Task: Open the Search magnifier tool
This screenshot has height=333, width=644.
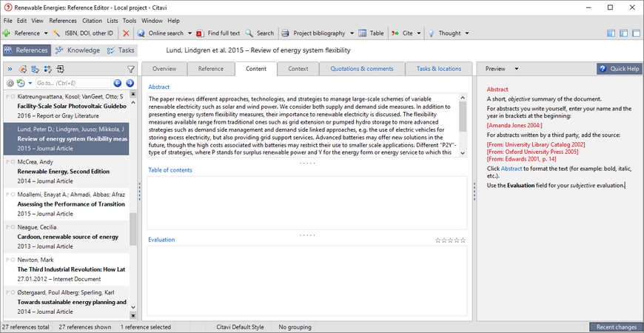Action: click(x=260, y=33)
